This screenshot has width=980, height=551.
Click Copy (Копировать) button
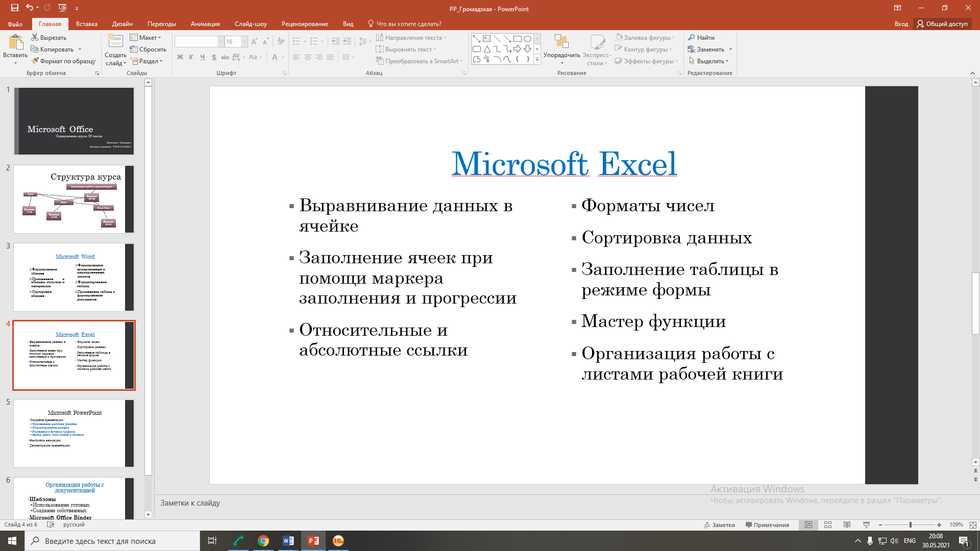(x=52, y=49)
